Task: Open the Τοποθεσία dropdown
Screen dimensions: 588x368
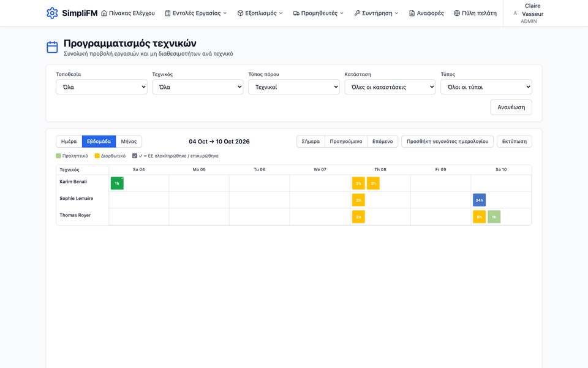Action: pyautogui.click(x=102, y=86)
